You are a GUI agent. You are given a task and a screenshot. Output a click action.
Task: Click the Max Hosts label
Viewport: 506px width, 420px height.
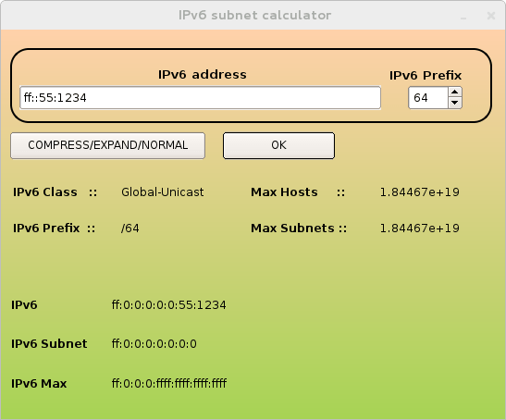coord(284,192)
